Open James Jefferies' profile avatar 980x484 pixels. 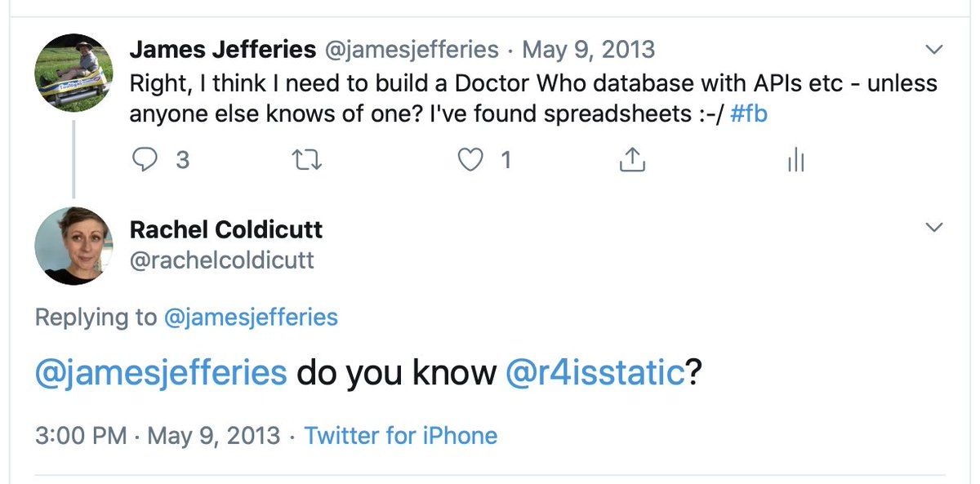pyautogui.click(x=73, y=74)
